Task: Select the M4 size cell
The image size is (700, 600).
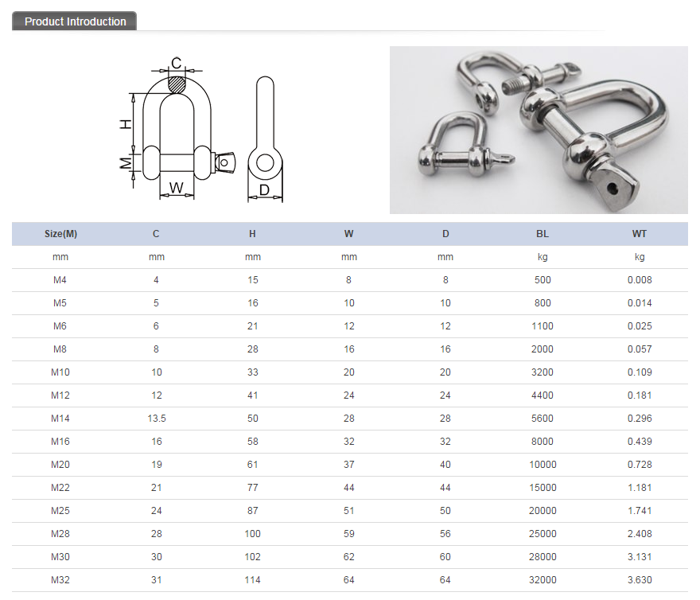Action: click(x=60, y=280)
